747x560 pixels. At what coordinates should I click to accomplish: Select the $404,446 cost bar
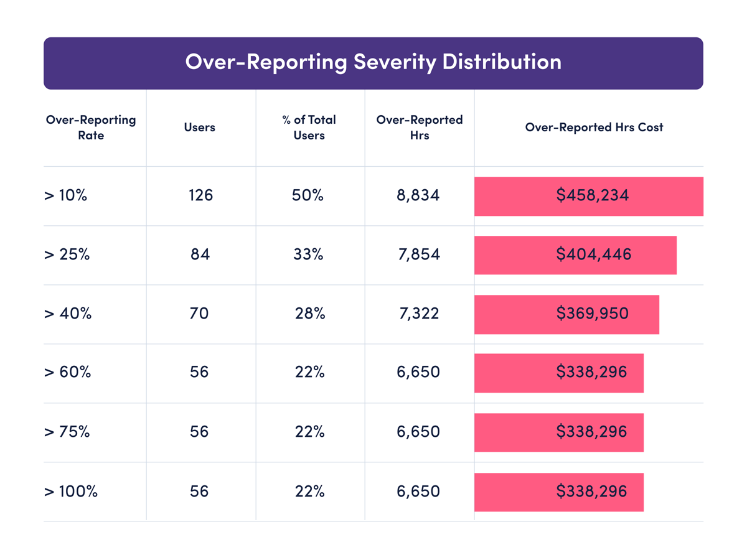[x=576, y=255]
